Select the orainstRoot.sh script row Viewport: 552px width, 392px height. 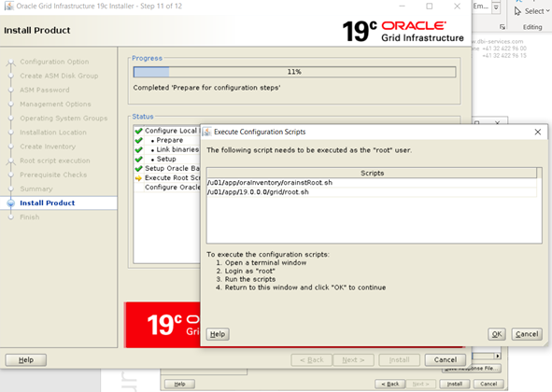click(x=372, y=183)
